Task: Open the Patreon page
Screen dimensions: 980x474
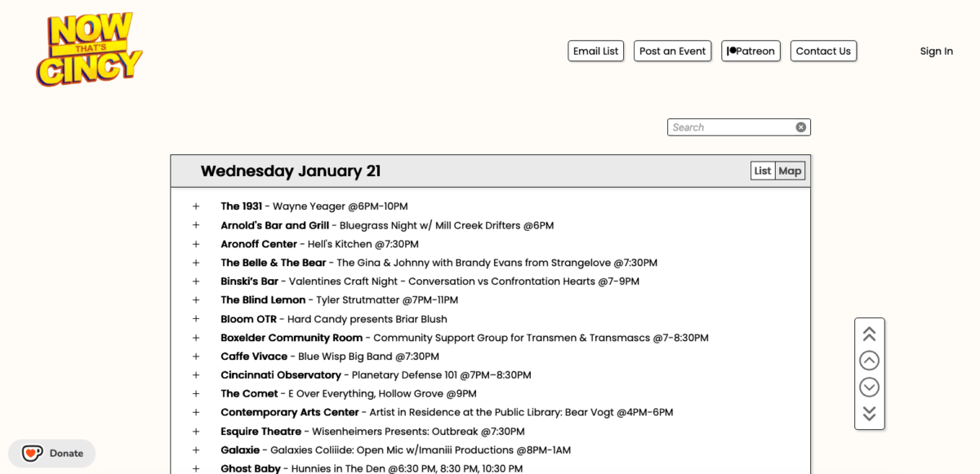Action: click(751, 51)
